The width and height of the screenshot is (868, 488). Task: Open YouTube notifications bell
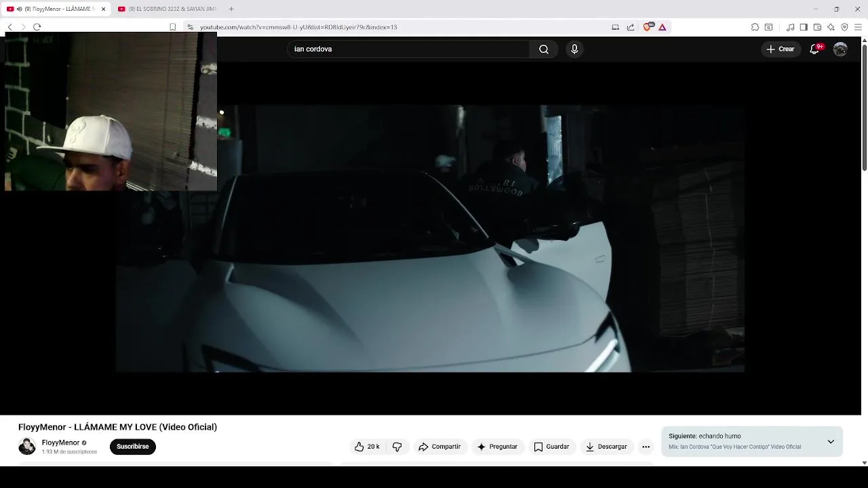[814, 49]
